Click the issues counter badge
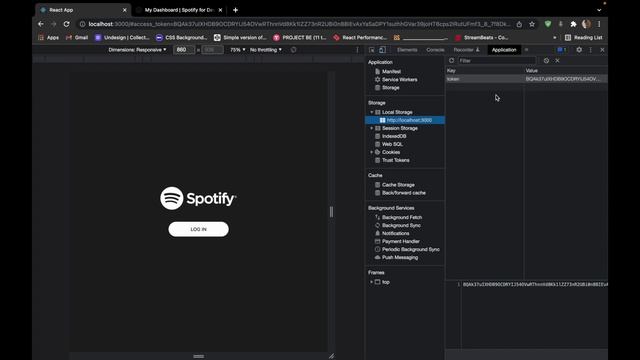The height and width of the screenshot is (360, 640). [562, 50]
